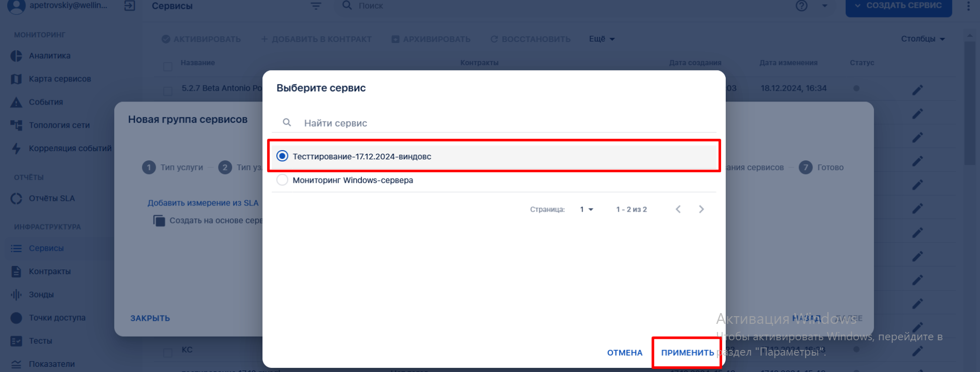The height and width of the screenshot is (372, 980).
Task: Open page number dropdown in pagination
Action: pyautogui.click(x=586, y=209)
